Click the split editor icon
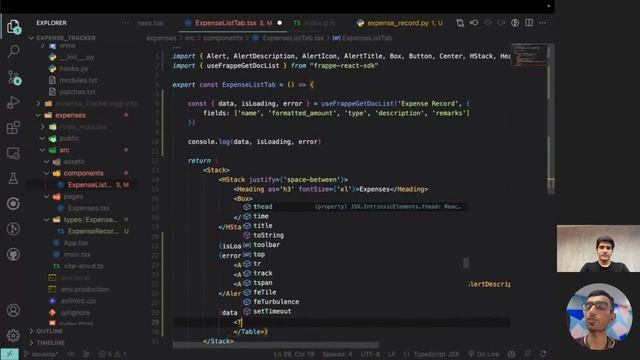Viewport: 640px width, 360px height. tap(529, 23)
